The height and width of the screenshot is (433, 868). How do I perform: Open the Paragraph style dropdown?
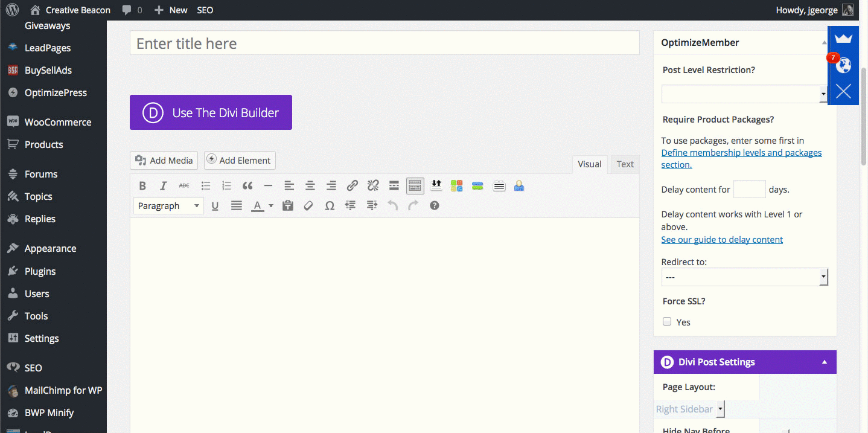coord(168,205)
